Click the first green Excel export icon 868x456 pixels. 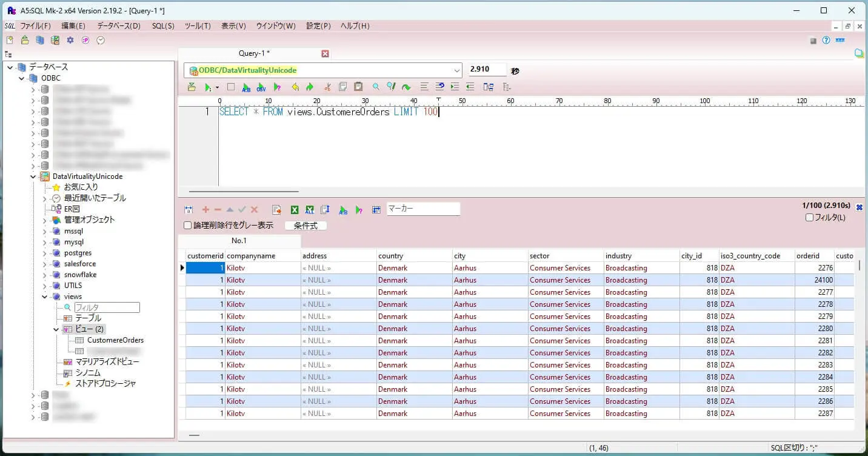(295, 210)
